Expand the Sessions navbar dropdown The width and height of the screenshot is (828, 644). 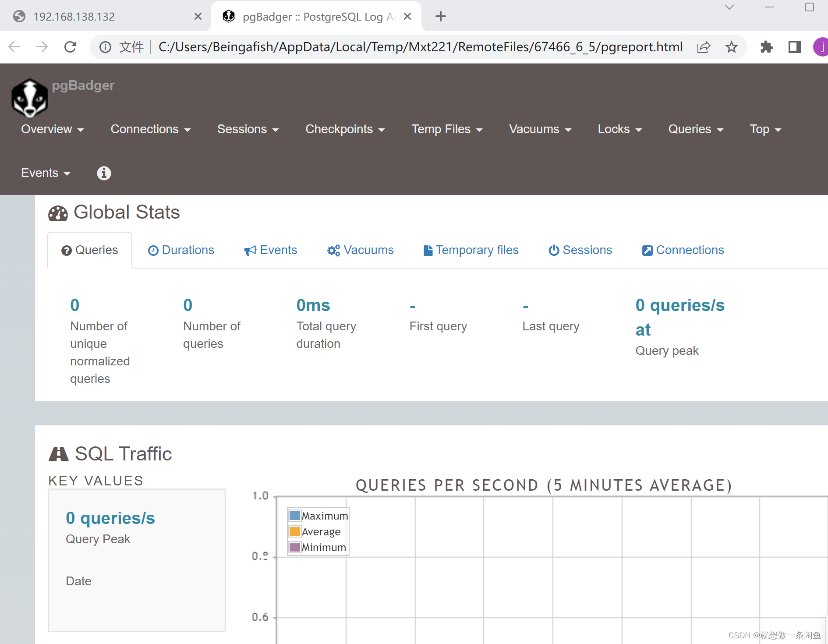click(248, 129)
